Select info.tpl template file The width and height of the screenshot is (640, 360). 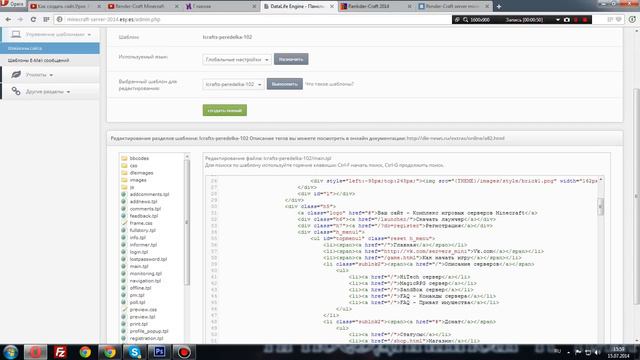(x=133, y=238)
